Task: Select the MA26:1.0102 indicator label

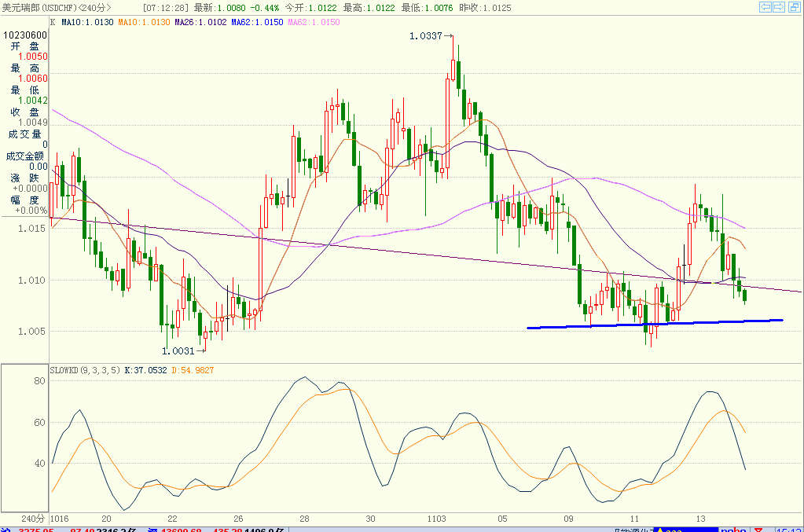Action: pyautogui.click(x=200, y=22)
